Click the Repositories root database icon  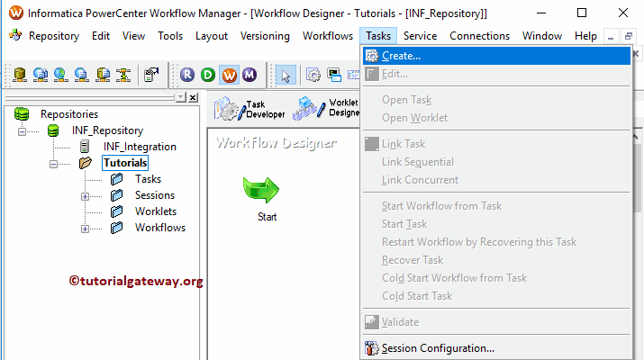tap(22, 113)
